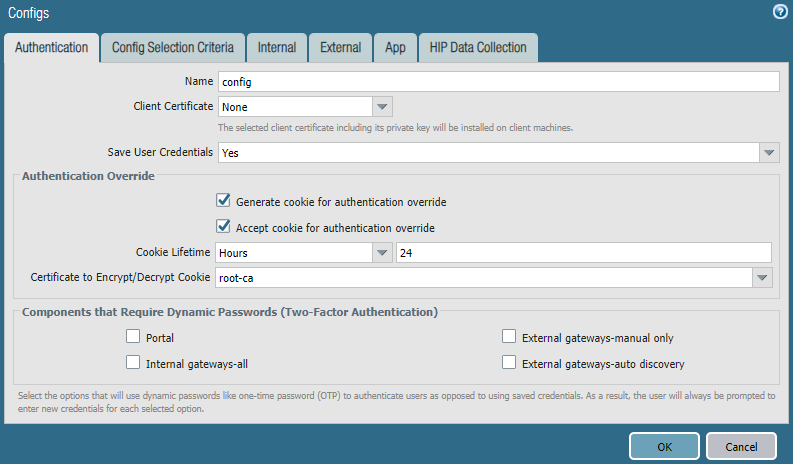The width and height of the screenshot is (793, 464).
Task: Toggle Accept cookie for authentication override
Action: point(224,227)
